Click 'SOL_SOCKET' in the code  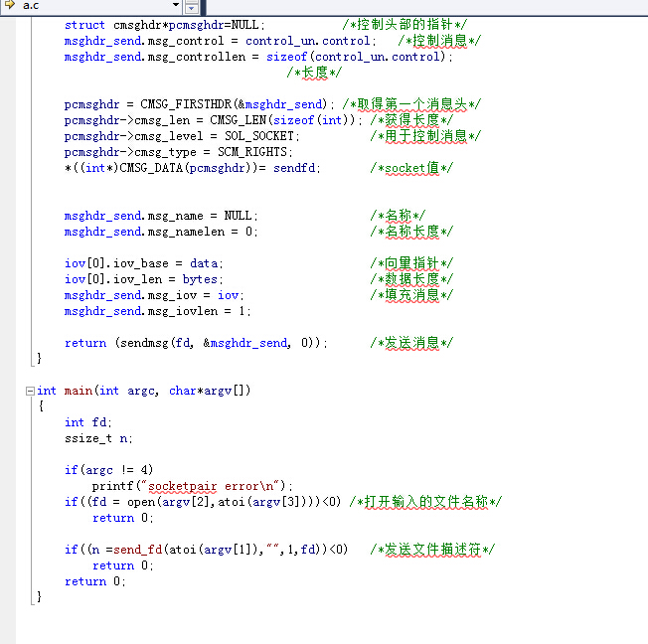coord(259,136)
